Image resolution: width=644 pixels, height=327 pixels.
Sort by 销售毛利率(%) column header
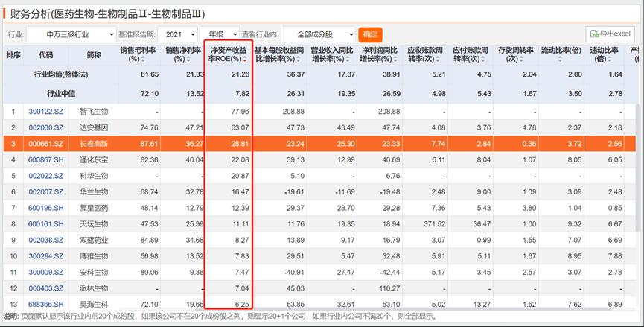tap(139, 54)
